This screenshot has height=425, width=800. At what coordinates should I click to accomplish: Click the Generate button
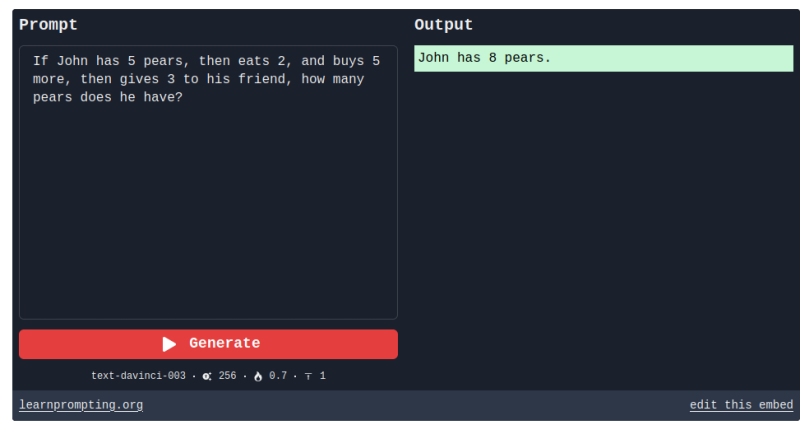click(x=208, y=344)
